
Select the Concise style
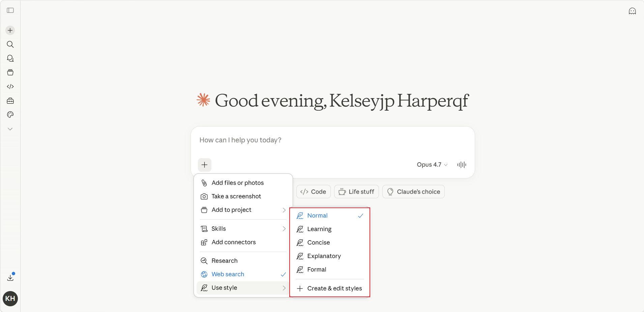click(x=330, y=243)
